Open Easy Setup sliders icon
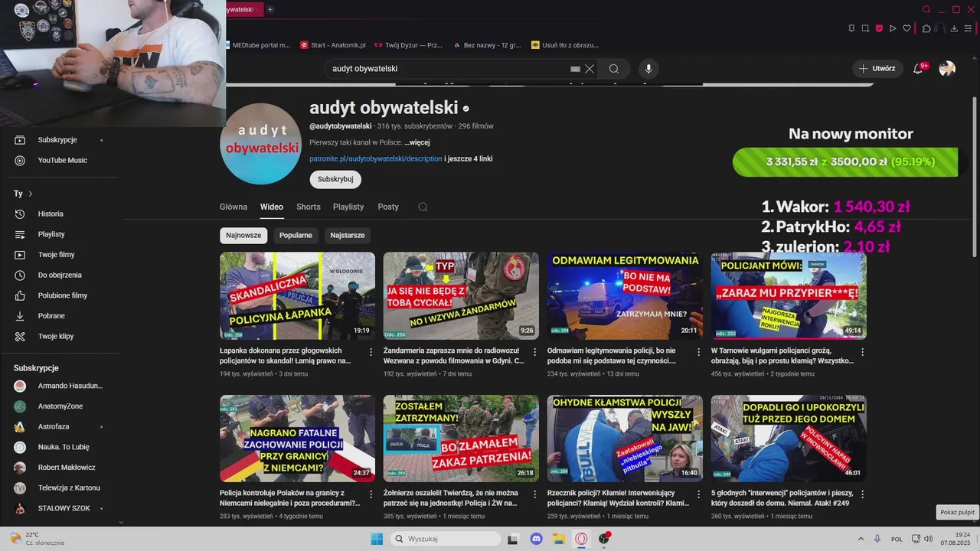 coord(968,28)
